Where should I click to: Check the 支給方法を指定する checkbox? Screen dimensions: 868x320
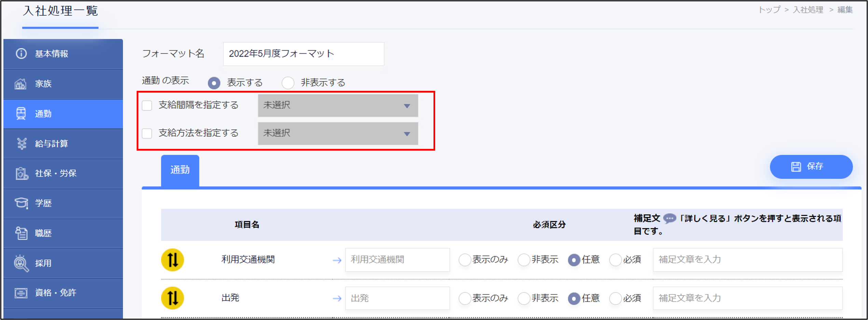(147, 134)
